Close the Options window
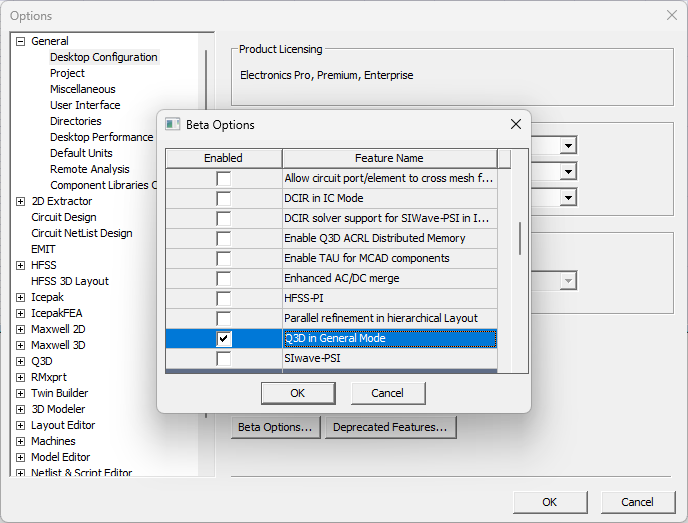 pyautogui.click(x=672, y=15)
